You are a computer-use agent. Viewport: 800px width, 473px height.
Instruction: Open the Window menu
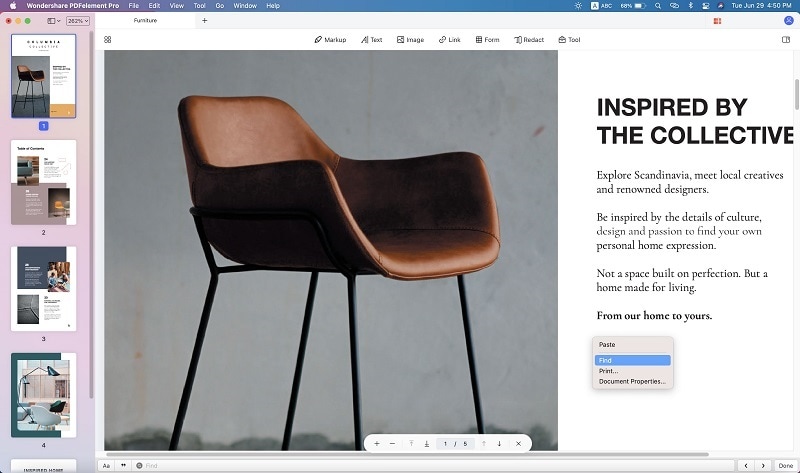point(245,6)
